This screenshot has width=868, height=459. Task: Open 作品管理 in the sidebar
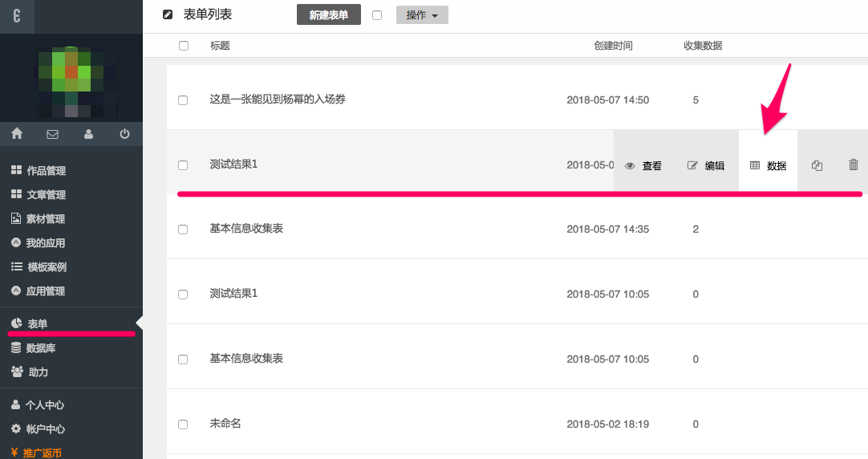tap(46, 171)
